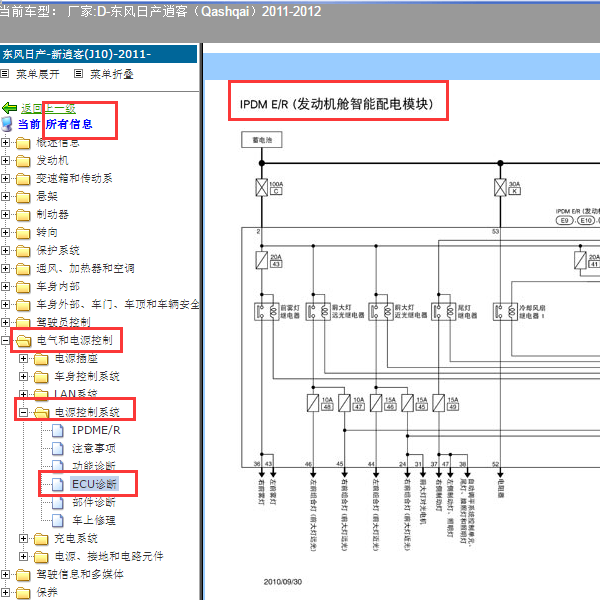
Task: Expand the 通风、加热器和空调 node
Action: point(5,268)
